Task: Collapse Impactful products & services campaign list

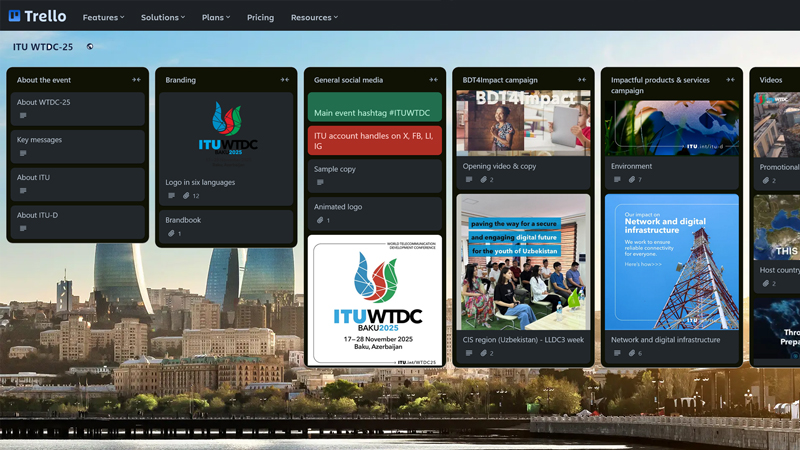Action: [731, 80]
